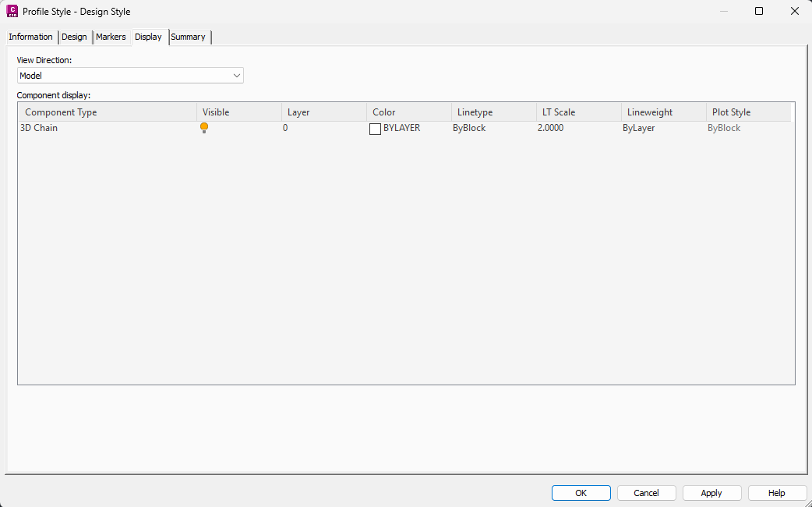The width and height of the screenshot is (812, 507).
Task: View the Summary tab
Action: click(188, 37)
